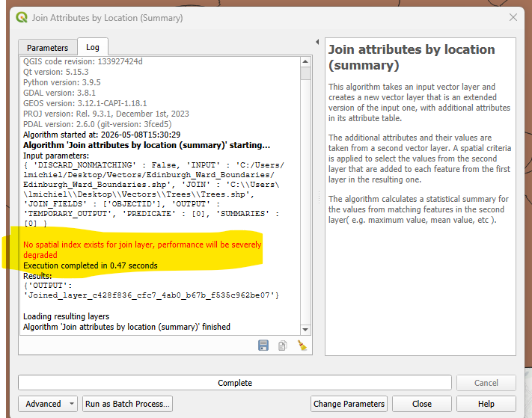Click the bold 'starting...' algorithm line
Image resolution: width=532 pixels, height=418 pixels.
147,145
